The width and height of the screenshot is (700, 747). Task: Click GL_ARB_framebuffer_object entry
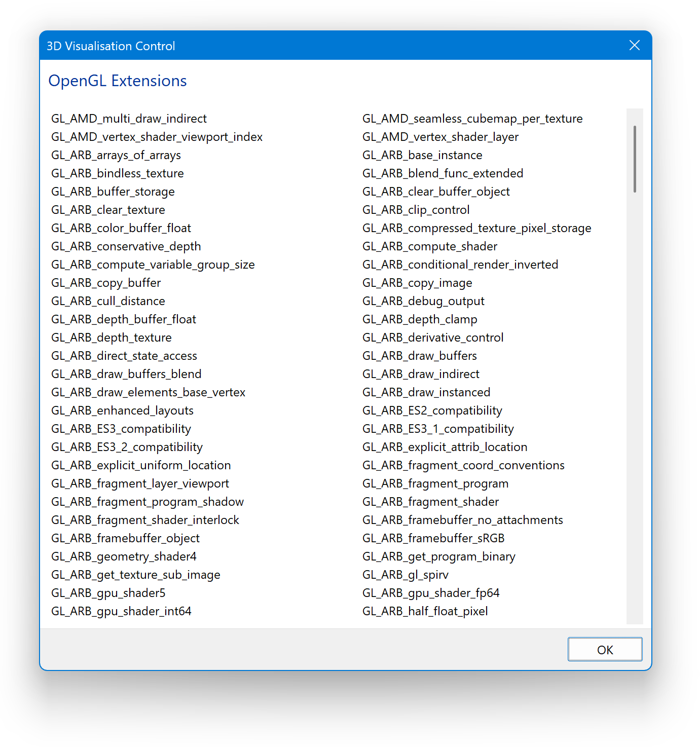[125, 538]
